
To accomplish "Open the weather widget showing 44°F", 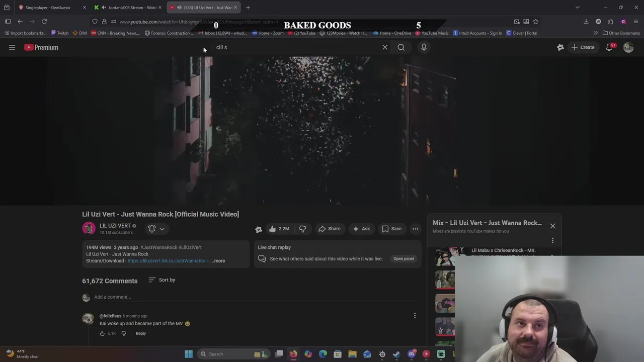I will pyautogui.click(x=23, y=354).
